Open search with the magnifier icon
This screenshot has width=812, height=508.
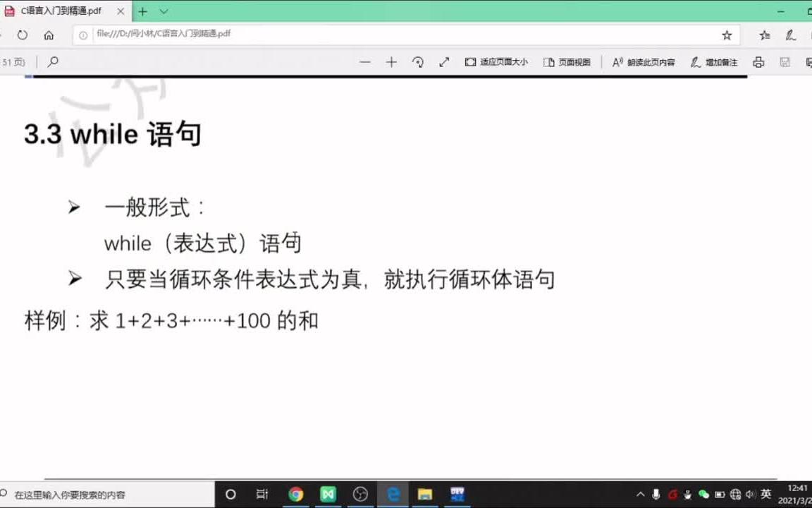tap(53, 62)
